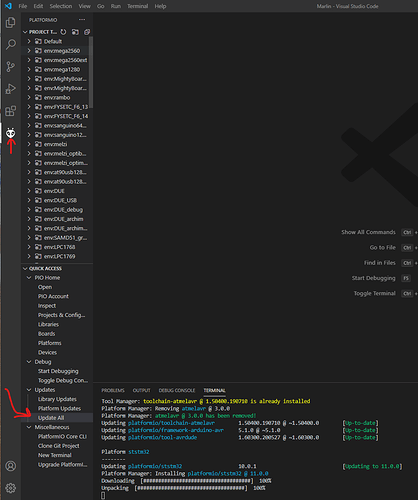Expand the env:DUE_USB task group
This screenshot has width=418, height=500.
29,200
